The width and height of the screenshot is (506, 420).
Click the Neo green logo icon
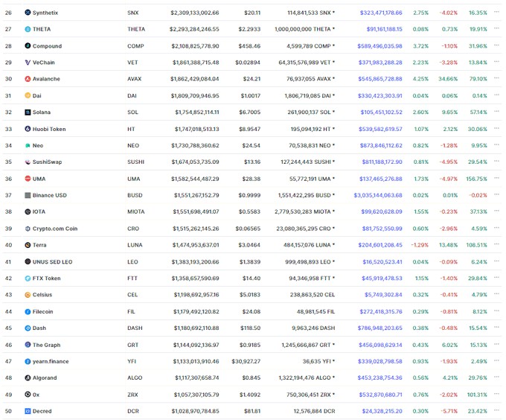(28, 146)
